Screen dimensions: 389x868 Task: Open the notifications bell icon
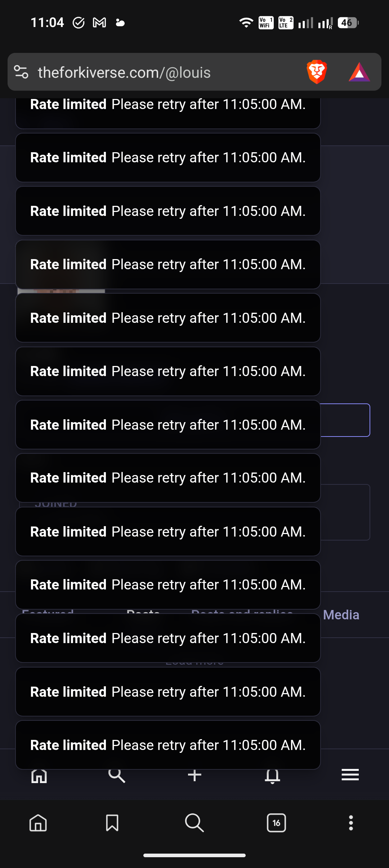coord(273,776)
